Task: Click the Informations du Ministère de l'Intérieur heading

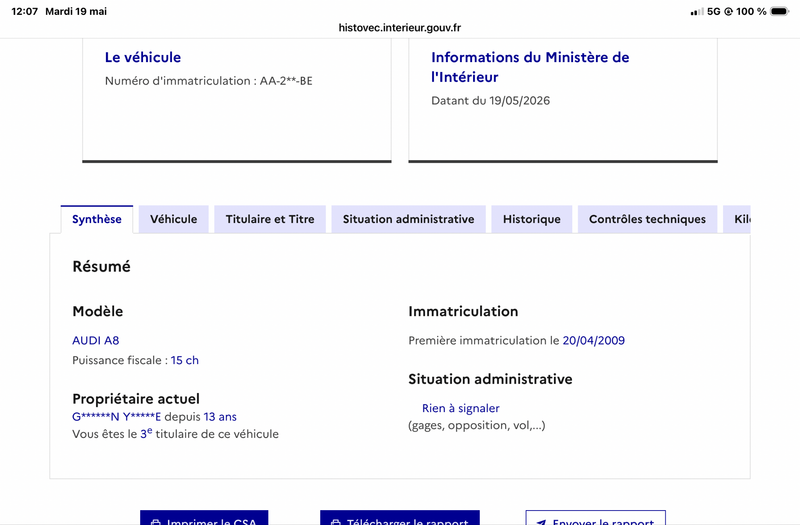Action: coord(530,67)
